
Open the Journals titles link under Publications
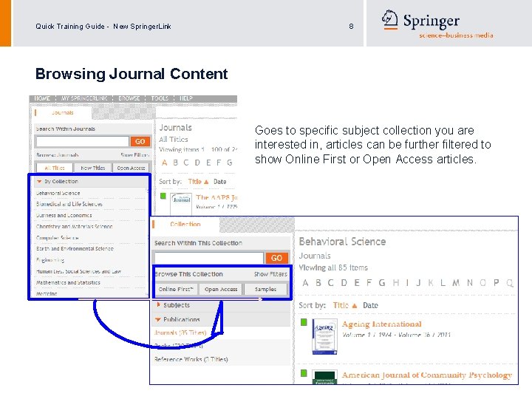180,332
